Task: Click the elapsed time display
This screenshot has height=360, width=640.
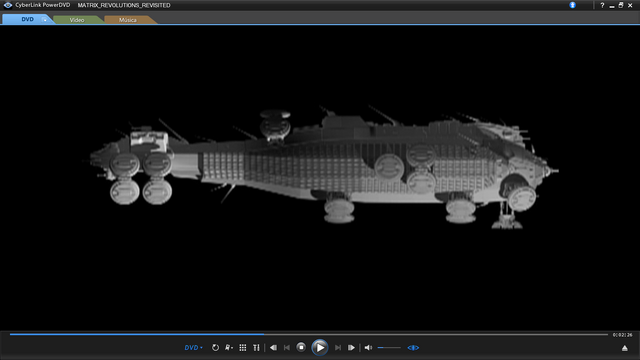Action: click(x=622, y=335)
